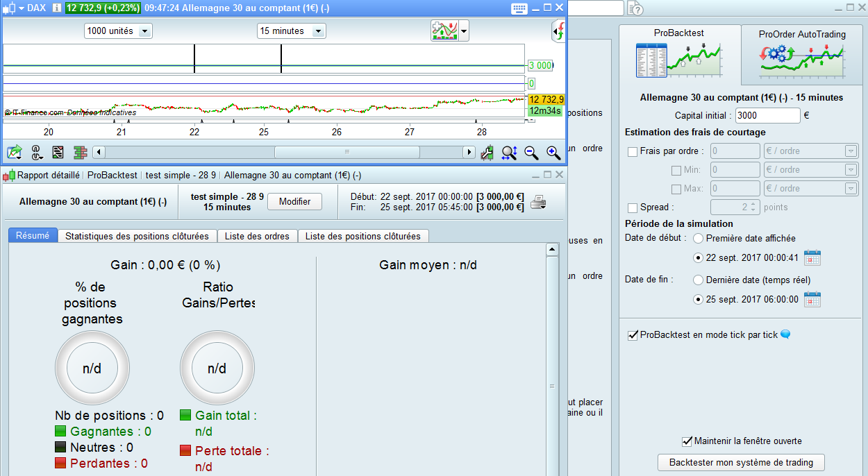This screenshot has width=868, height=476.
Task: Click the Capital initial input field
Action: point(767,116)
